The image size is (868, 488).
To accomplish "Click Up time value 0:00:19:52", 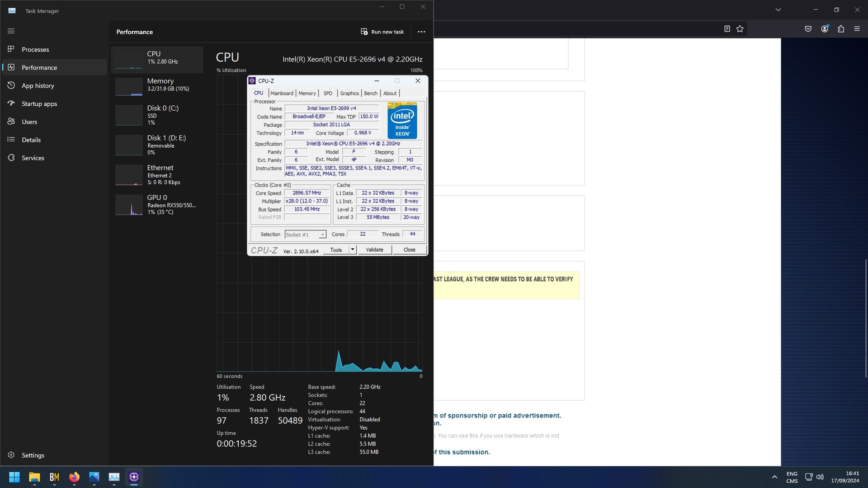I will click(x=237, y=444).
